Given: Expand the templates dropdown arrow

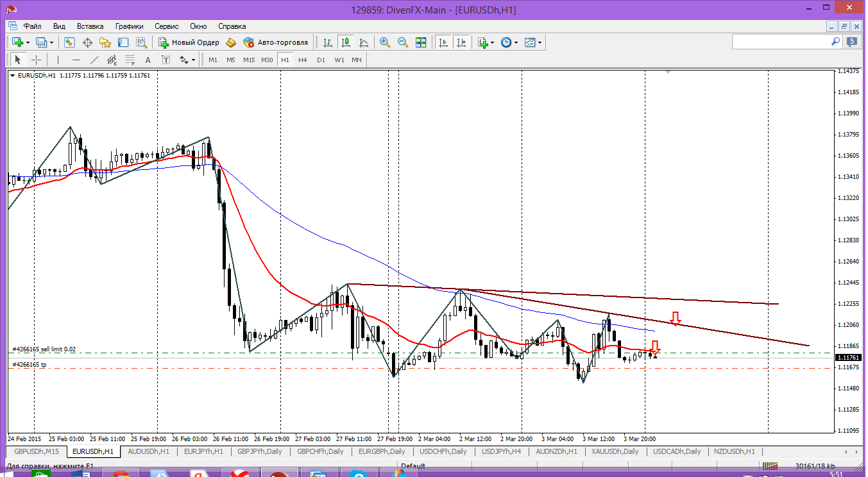Looking at the screenshot, I should point(540,42).
